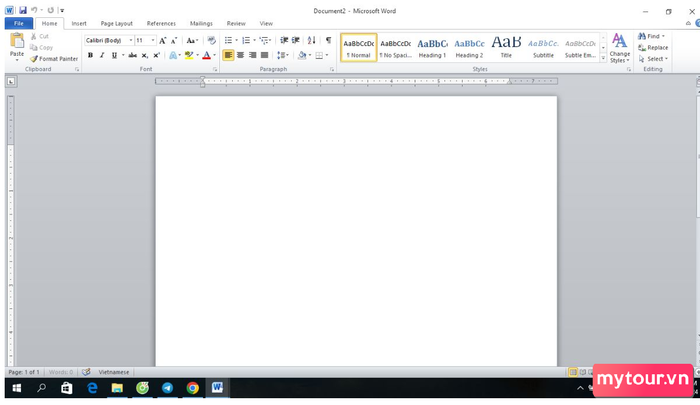The height and width of the screenshot is (405, 700).
Task: Apply the Heading 1 style
Action: pyautogui.click(x=432, y=47)
